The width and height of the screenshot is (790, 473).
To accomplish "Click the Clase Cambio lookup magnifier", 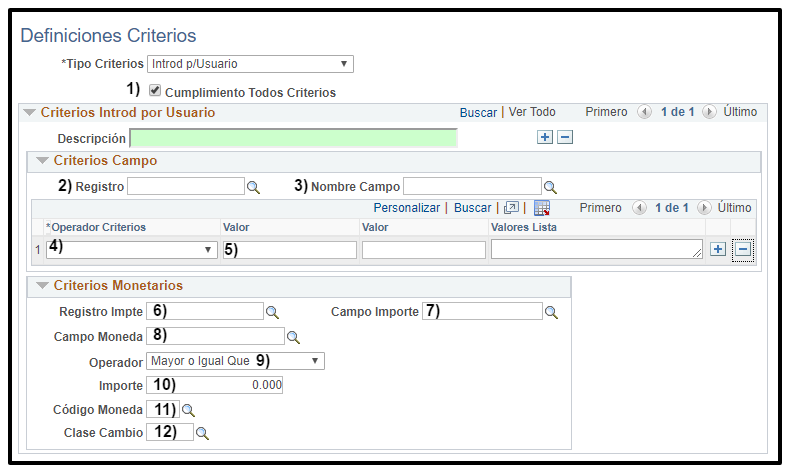I will click(x=202, y=433).
